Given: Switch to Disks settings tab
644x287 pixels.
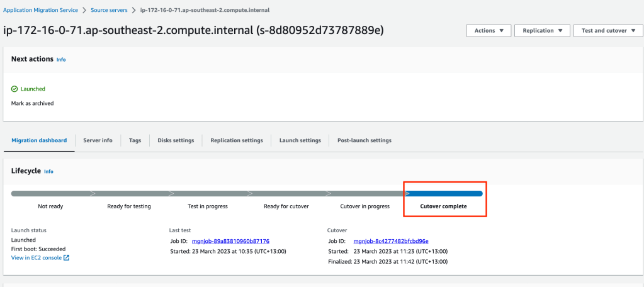Looking at the screenshot, I should pos(176,140).
